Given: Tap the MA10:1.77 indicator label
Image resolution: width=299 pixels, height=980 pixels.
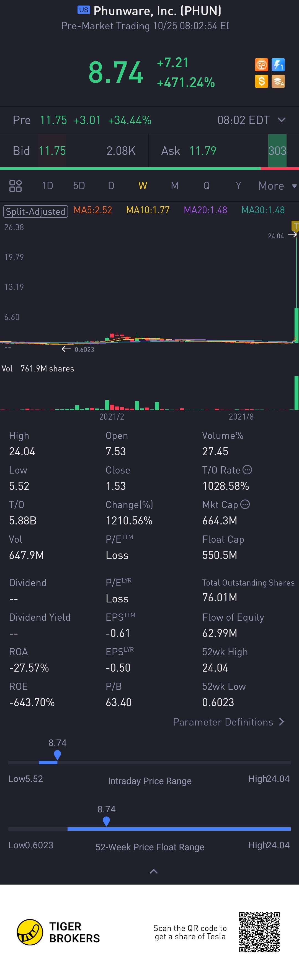Looking at the screenshot, I should click(x=148, y=210).
